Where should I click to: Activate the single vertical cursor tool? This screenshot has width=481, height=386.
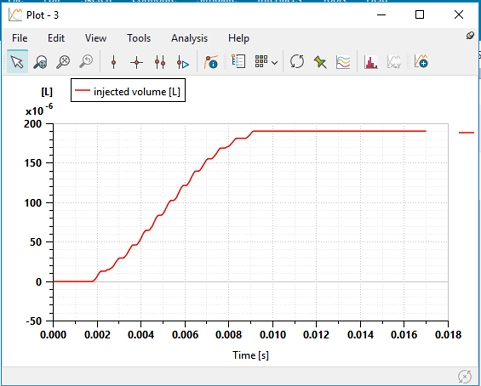(114, 62)
